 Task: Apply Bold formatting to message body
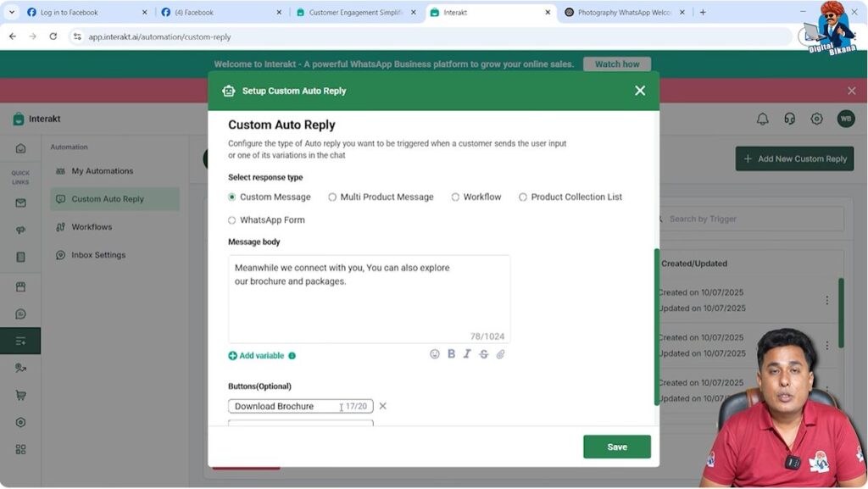[x=451, y=354]
